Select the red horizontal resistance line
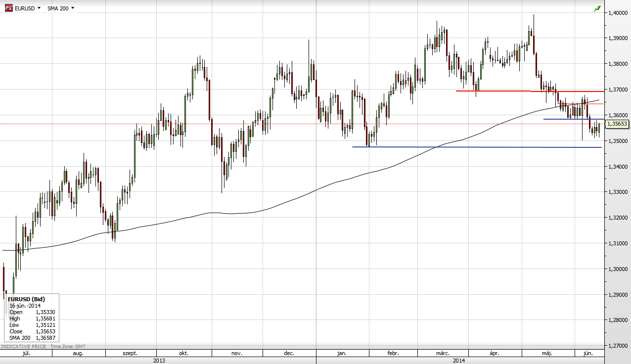Image resolution: width=631 pixels, height=364 pixels. pos(495,91)
